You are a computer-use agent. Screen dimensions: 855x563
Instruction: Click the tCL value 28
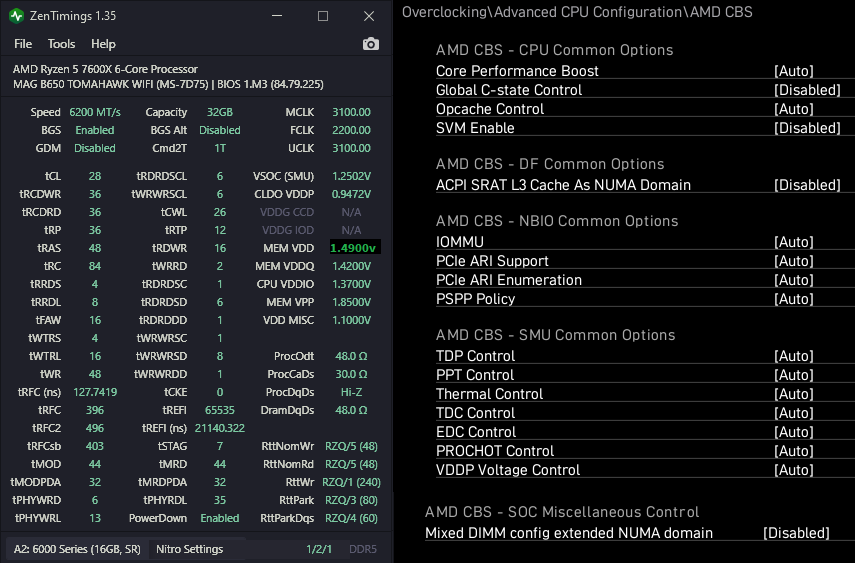(x=95, y=176)
